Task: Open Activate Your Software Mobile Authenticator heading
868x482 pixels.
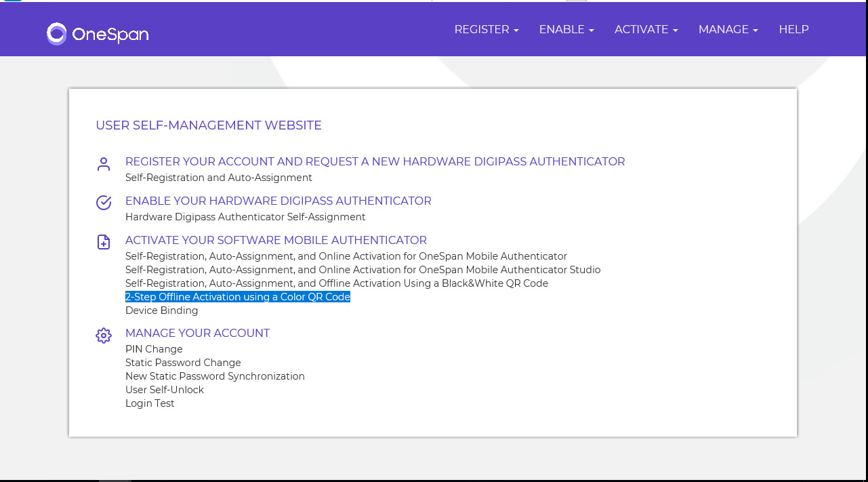Action: 276,240
